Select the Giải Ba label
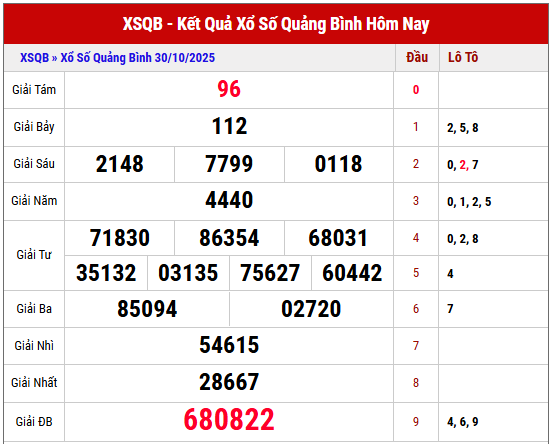The height and width of the screenshot is (444, 552). tap(34, 309)
